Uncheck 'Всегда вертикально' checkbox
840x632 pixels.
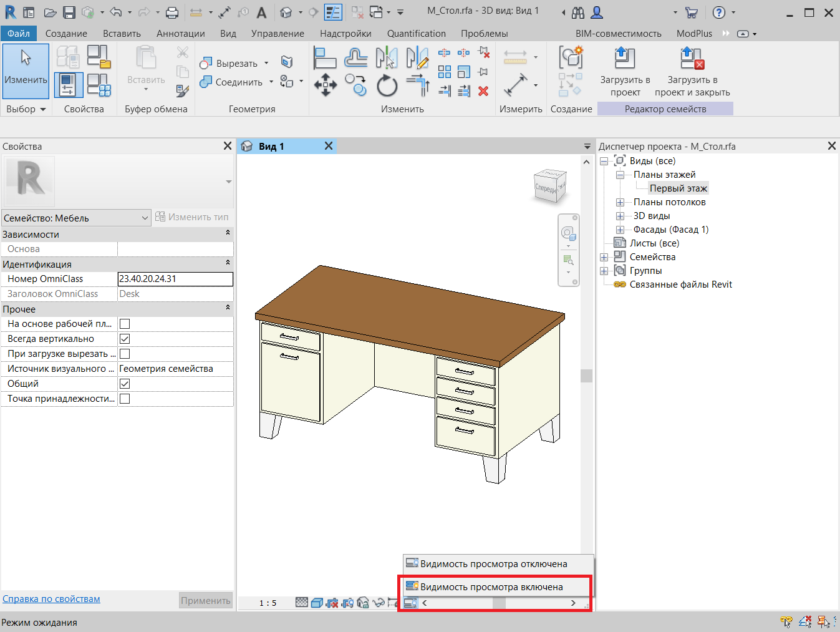click(125, 339)
